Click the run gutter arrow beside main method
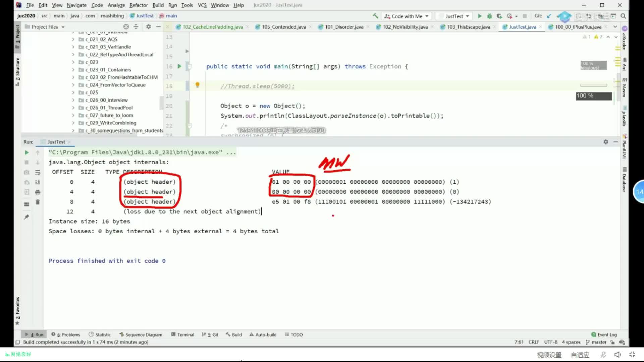This screenshot has height=362, width=644. pos(179,66)
